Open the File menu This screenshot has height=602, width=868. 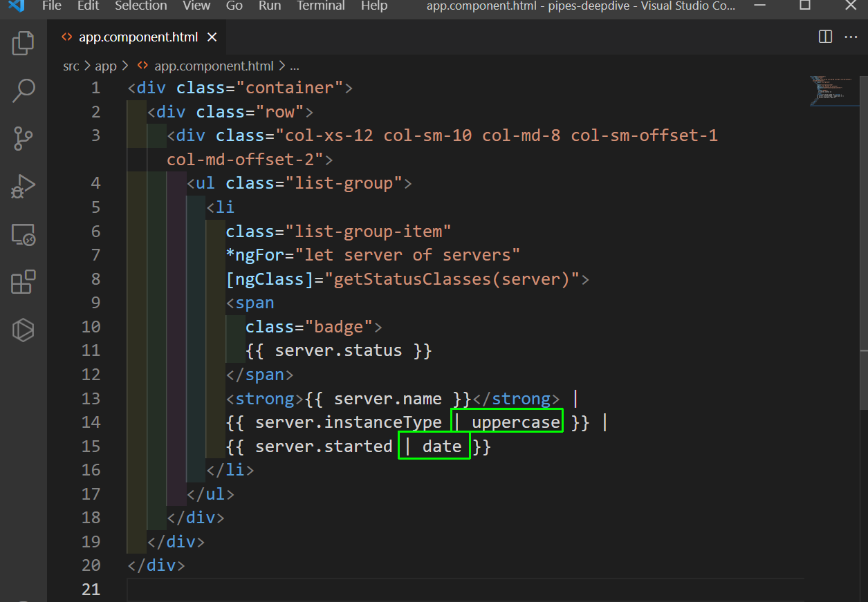point(51,6)
